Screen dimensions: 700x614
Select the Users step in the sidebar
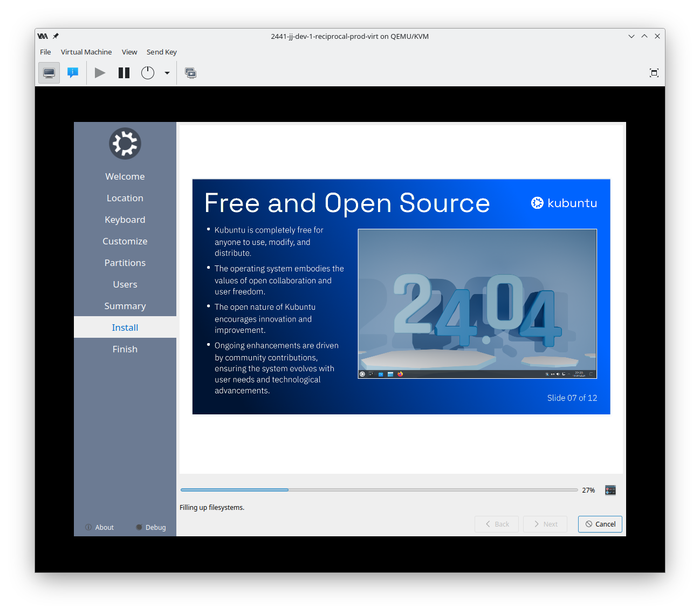[125, 284]
